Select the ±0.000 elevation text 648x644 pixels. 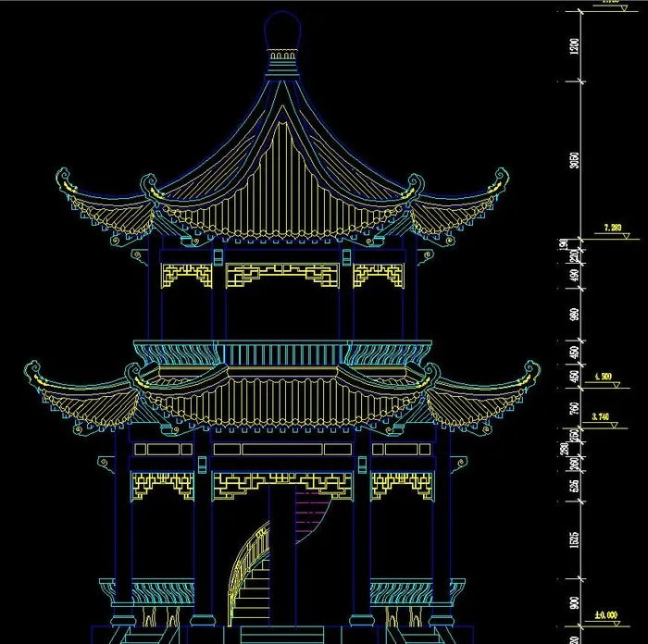[x=606, y=615]
